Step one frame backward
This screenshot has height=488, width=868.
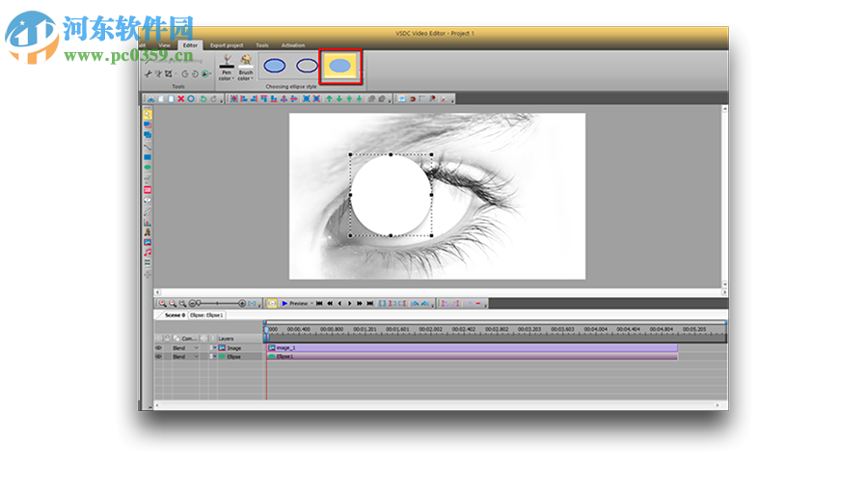point(339,303)
